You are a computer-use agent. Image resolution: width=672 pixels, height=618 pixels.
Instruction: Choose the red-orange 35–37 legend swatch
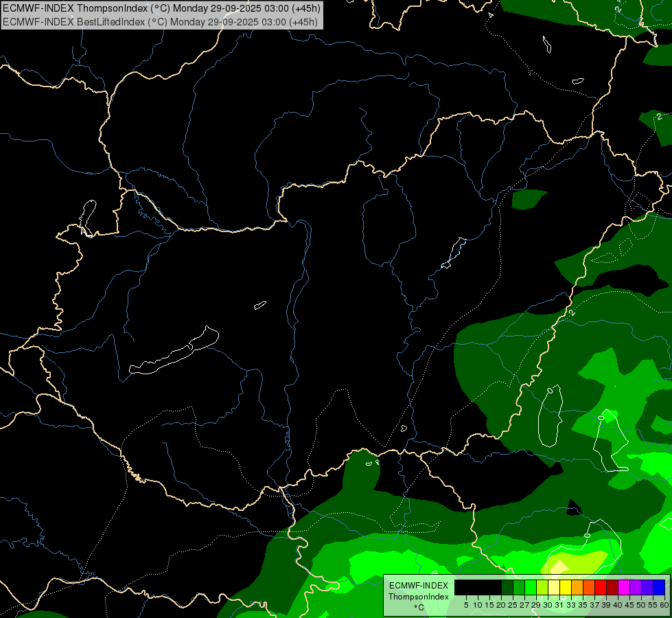589,587
